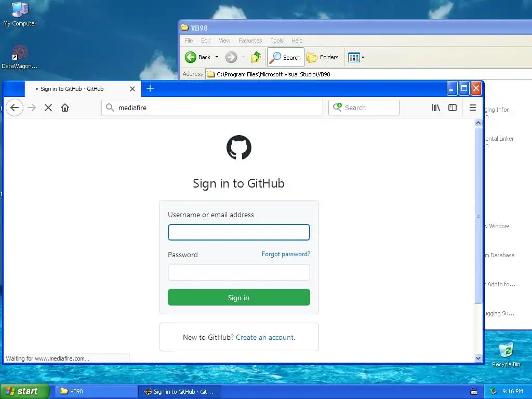The height and width of the screenshot is (399, 532).
Task: Open the Tools menu in VB98
Action: click(x=277, y=41)
